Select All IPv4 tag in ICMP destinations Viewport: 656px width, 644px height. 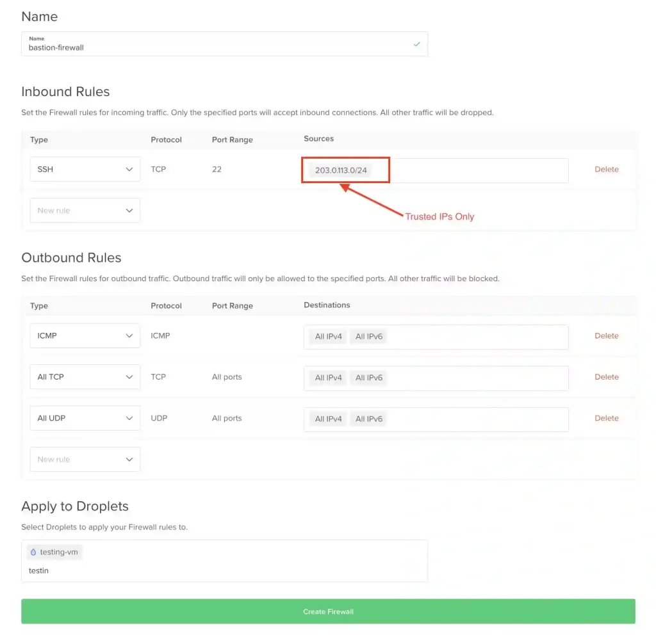328,337
